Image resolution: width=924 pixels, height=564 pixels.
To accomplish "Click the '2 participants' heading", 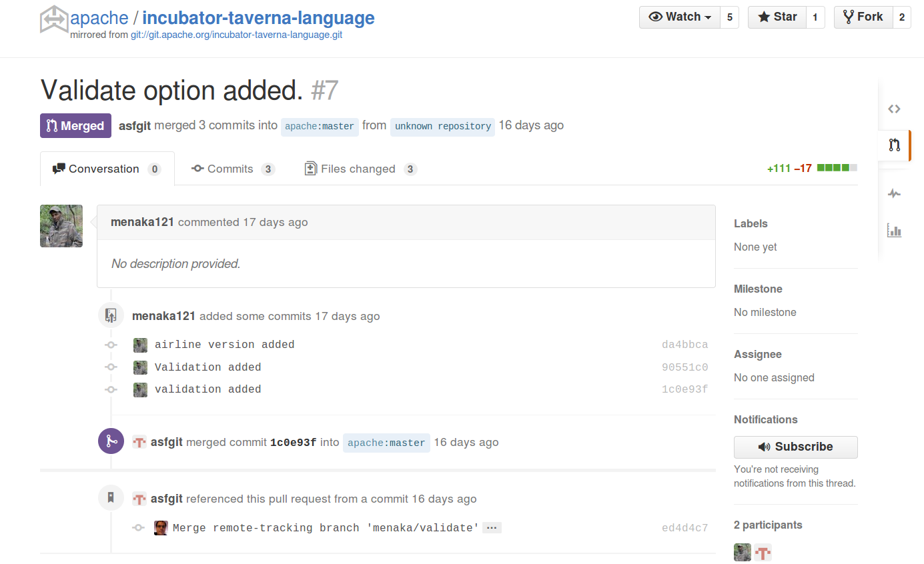I will click(768, 525).
